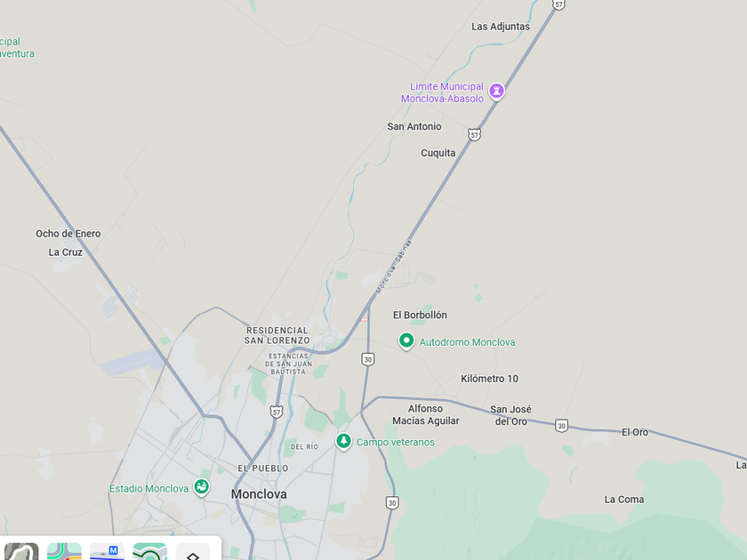The height and width of the screenshot is (560, 747).
Task: Enable the Terrain map layer thumbnail
Action: [x=21, y=552]
